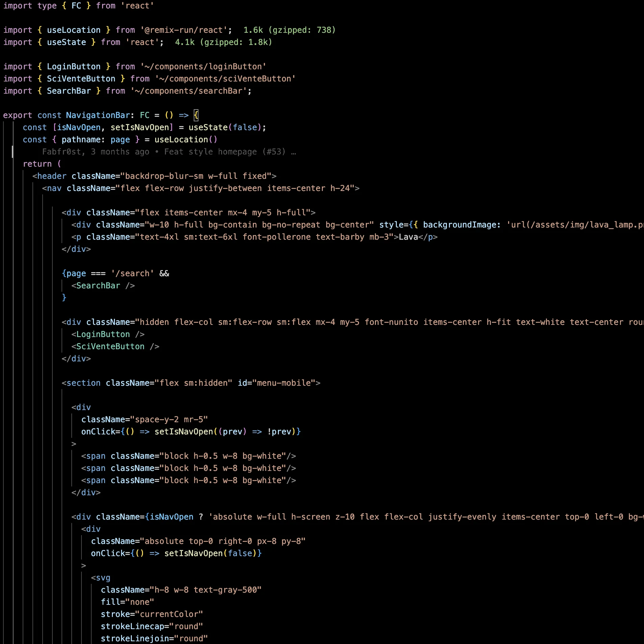Screen dimensions: 644x644
Task: Click the 'menu-mobile' id value
Action: click(284, 383)
